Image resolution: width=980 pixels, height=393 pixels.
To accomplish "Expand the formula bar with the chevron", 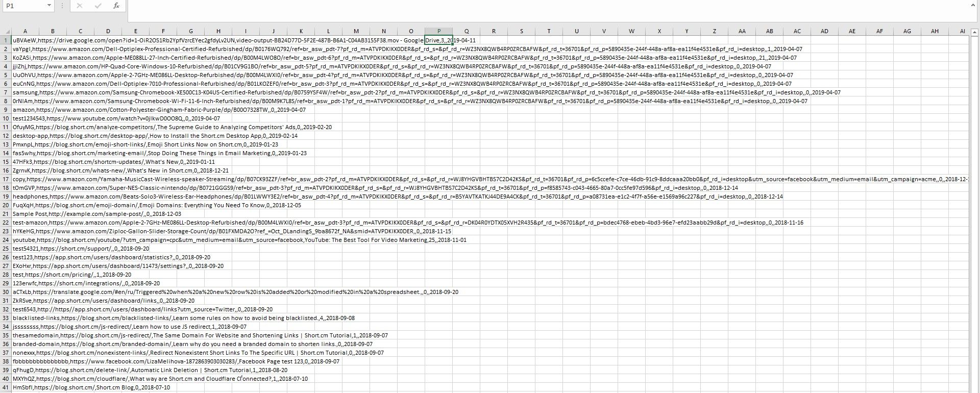I will click(973, 6).
